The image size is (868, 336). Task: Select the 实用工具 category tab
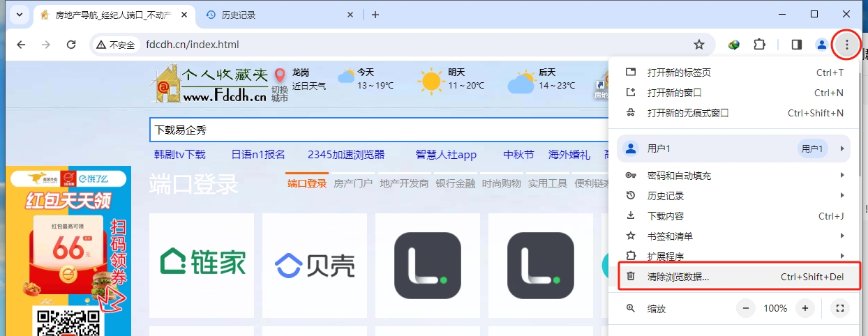coord(548,183)
